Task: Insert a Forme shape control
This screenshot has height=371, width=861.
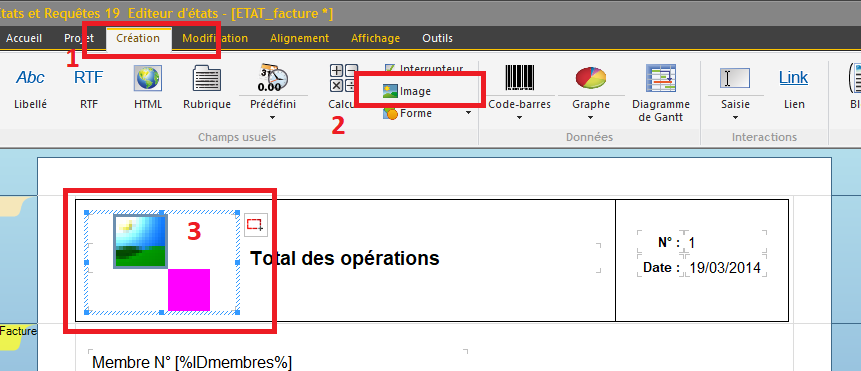Action: [x=408, y=113]
